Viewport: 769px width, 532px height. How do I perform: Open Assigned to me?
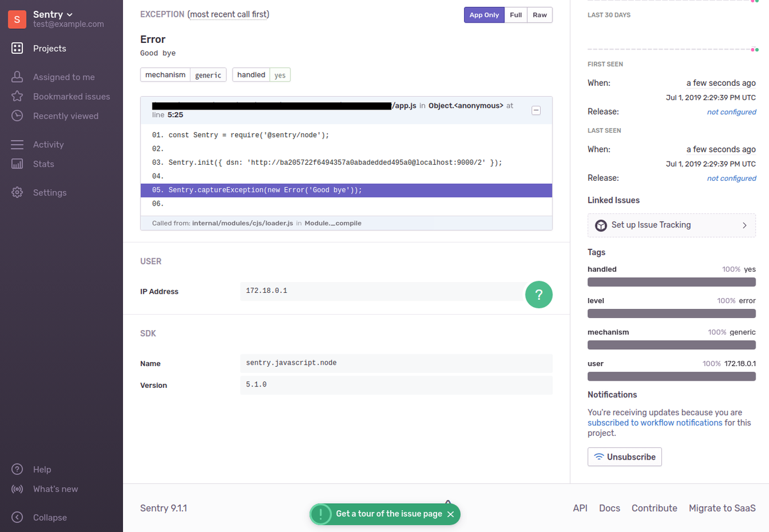(x=63, y=77)
